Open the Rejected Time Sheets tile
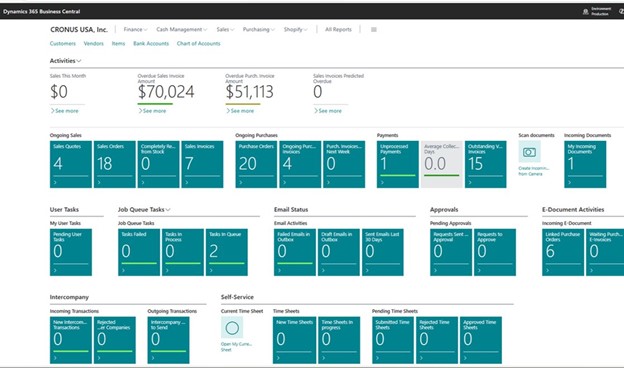Viewport: 624px width, 368px height. [x=437, y=340]
